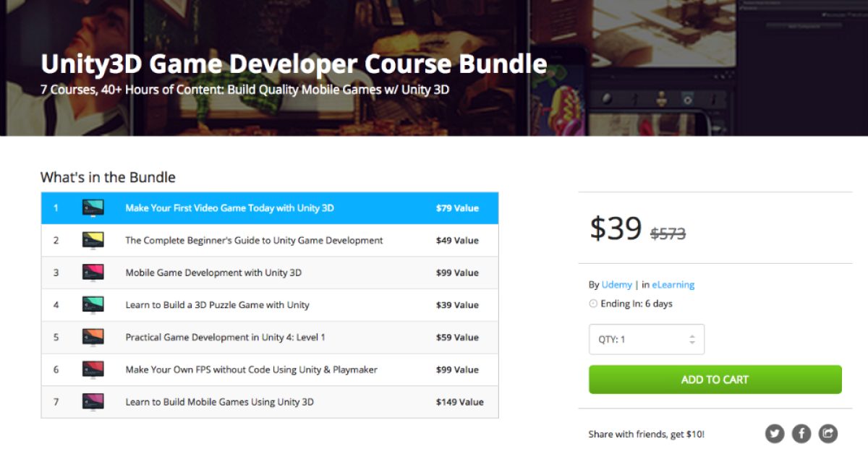Select Make Your Own FPS without Code
This screenshot has width=868, height=454.
[251, 370]
